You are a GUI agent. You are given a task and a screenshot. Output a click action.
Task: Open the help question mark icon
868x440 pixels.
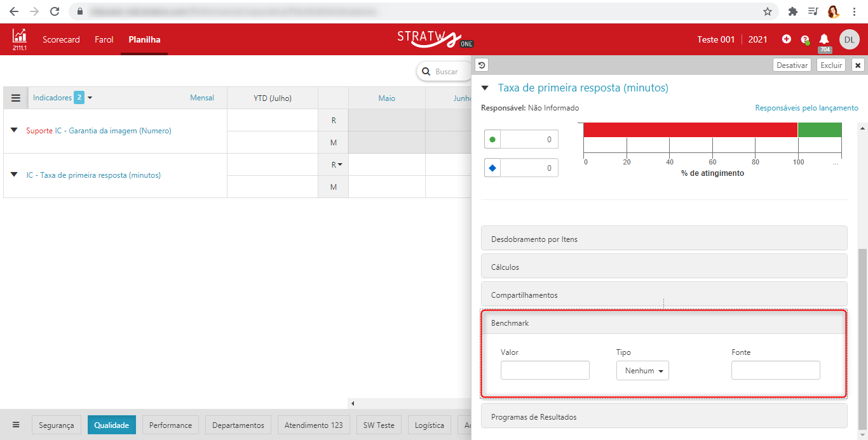[x=805, y=39]
